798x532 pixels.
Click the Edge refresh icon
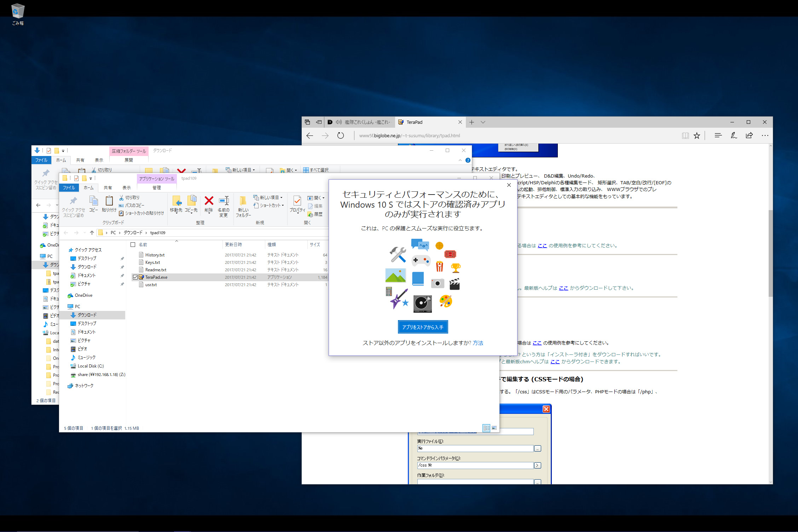(x=340, y=135)
